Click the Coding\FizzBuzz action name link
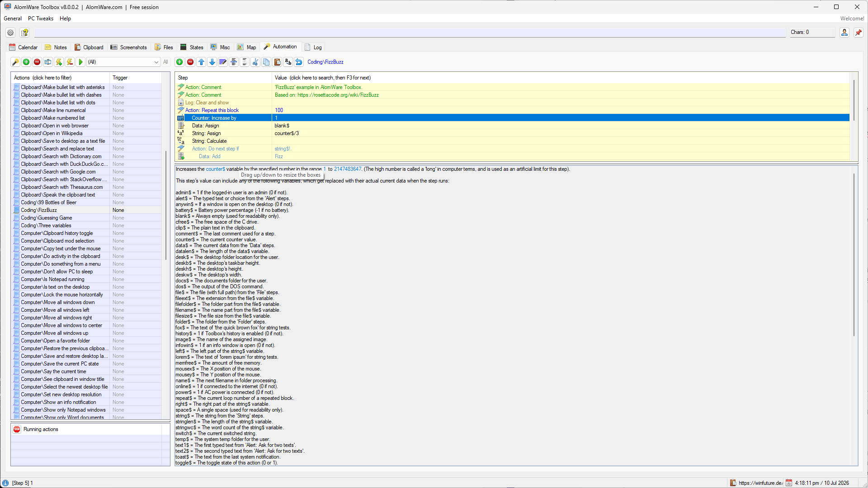Screen dimensions: 868x488 (325, 62)
